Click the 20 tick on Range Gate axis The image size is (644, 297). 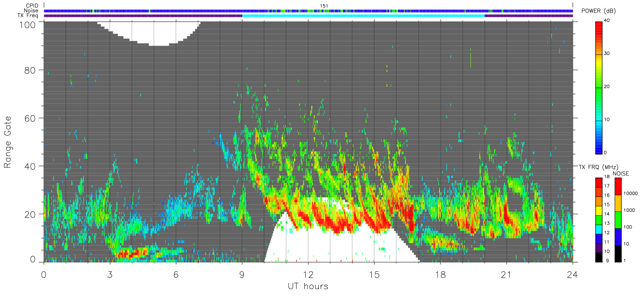click(31, 214)
